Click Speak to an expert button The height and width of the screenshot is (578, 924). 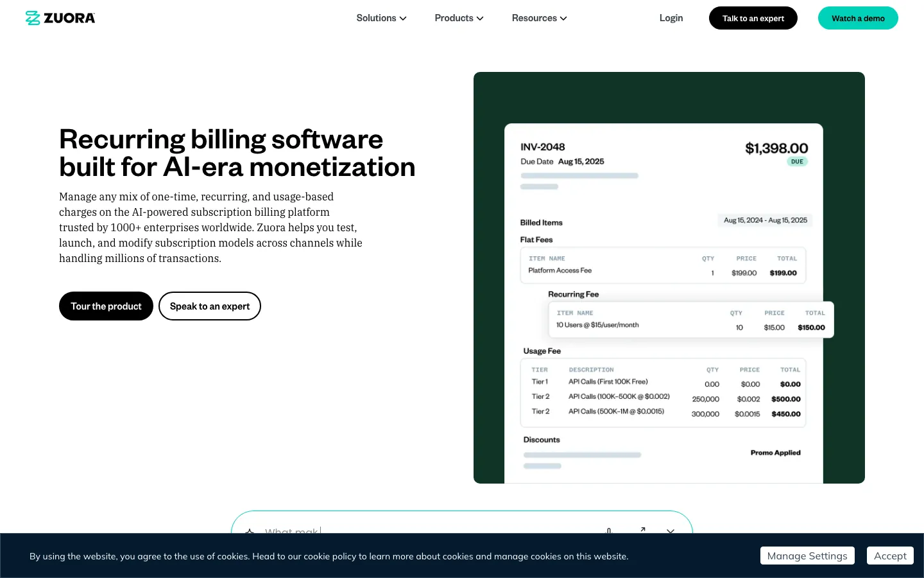210,306
